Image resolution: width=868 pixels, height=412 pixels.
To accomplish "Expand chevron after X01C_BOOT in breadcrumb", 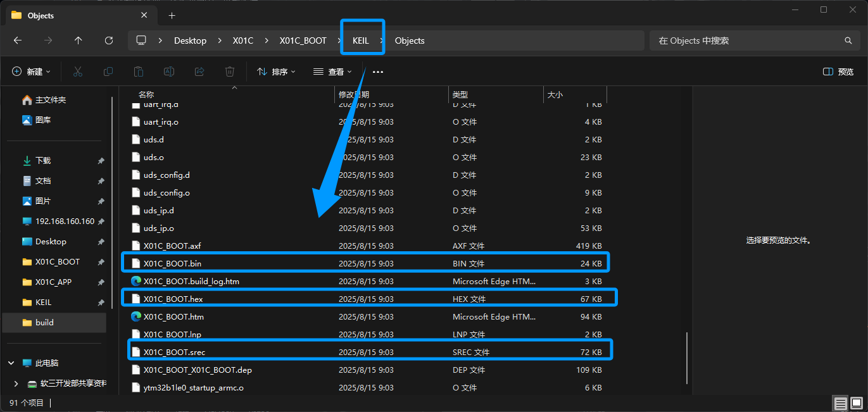I will [x=339, y=41].
